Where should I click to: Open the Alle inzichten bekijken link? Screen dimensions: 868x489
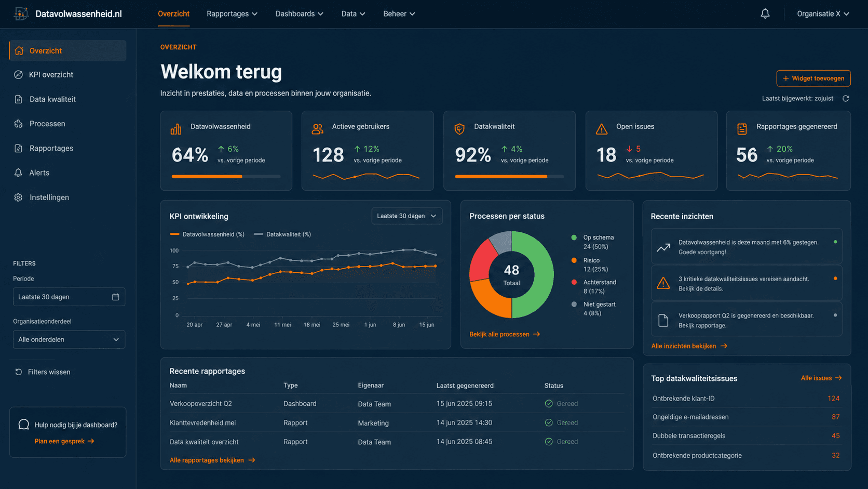point(689,346)
